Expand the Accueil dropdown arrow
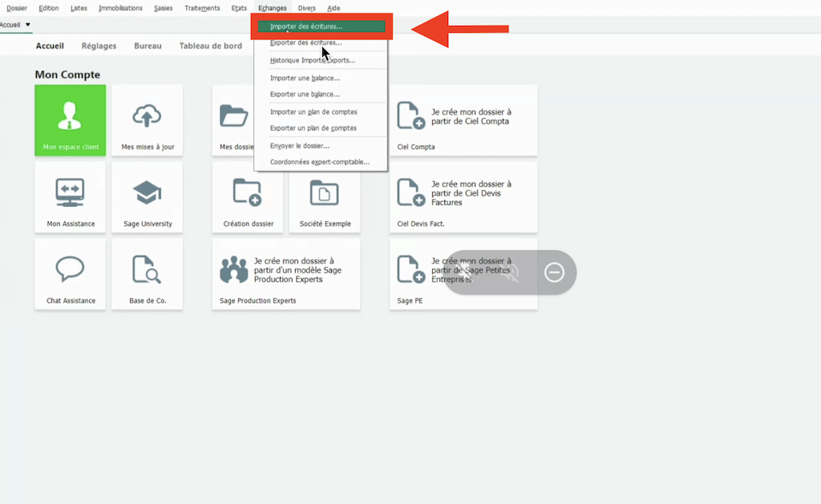 (x=28, y=25)
